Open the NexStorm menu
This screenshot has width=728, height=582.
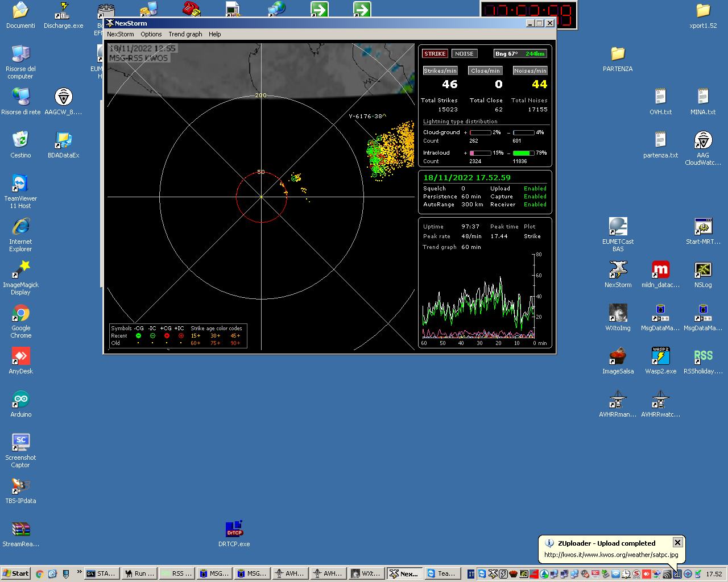point(120,34)
